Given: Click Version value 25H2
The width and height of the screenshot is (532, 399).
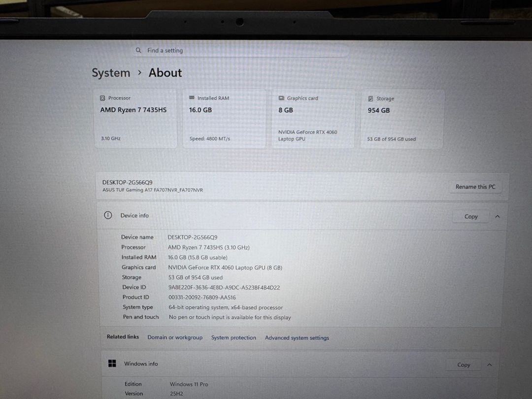Looking at the screenshot, I should [x=176, y=394].
